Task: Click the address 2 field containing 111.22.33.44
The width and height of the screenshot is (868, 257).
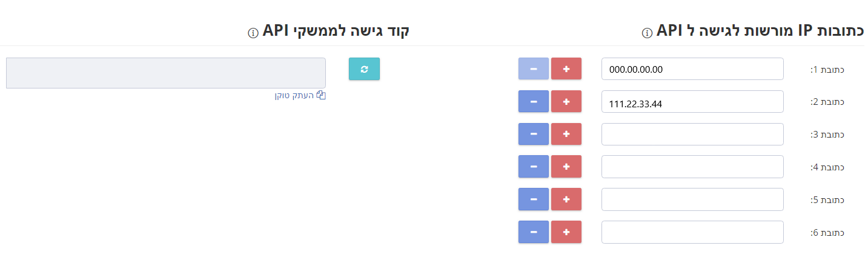Action: pyautogui.click(x=692, y=102)
